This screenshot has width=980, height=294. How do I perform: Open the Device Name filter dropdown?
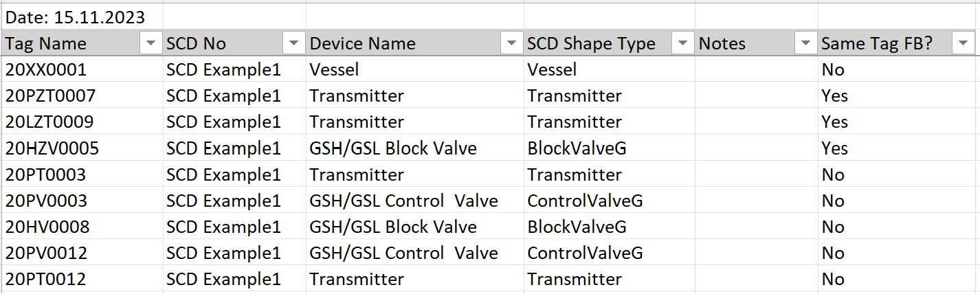[511, 44]
